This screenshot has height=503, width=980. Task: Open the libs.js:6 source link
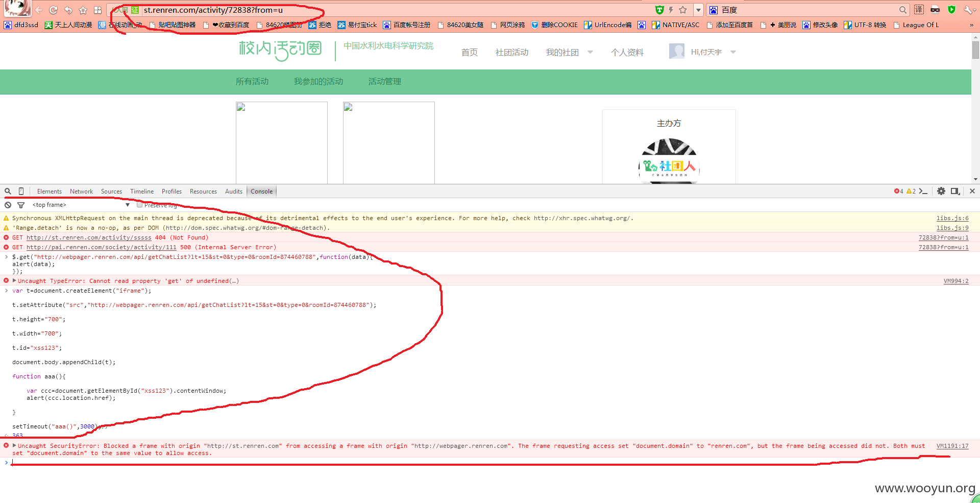click(952, 218)
